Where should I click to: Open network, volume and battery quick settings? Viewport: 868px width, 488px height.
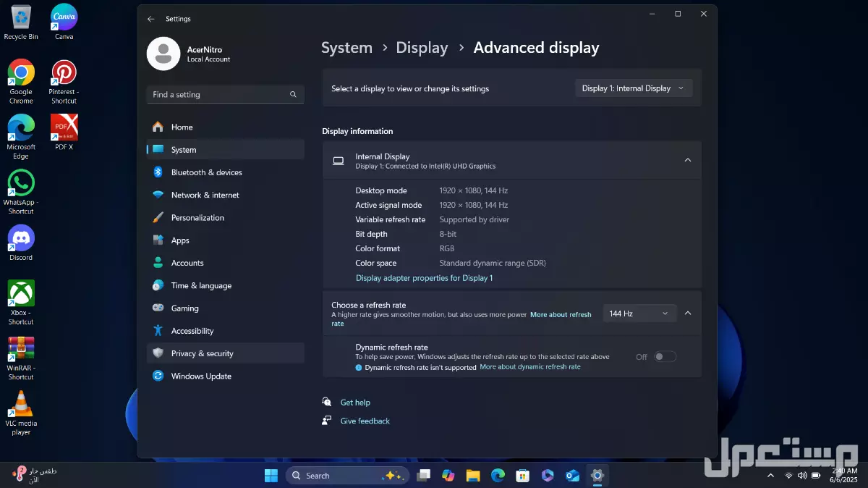coord(802,476)
